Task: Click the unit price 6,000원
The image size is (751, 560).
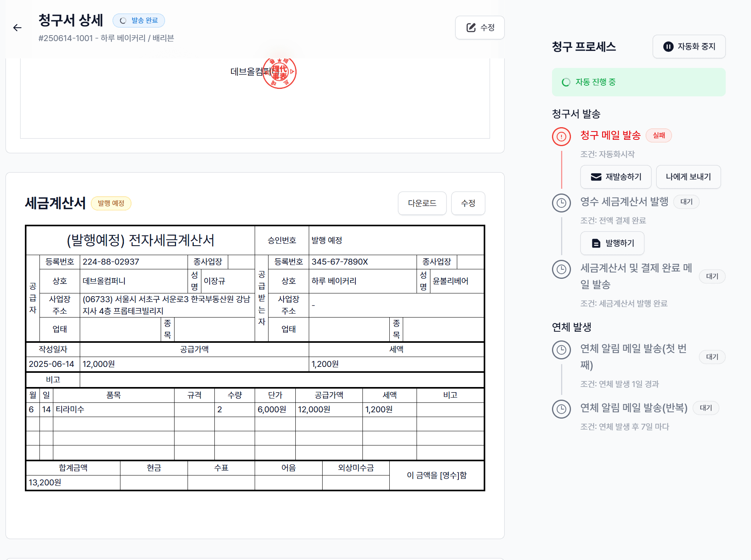Action: [272, 410]
